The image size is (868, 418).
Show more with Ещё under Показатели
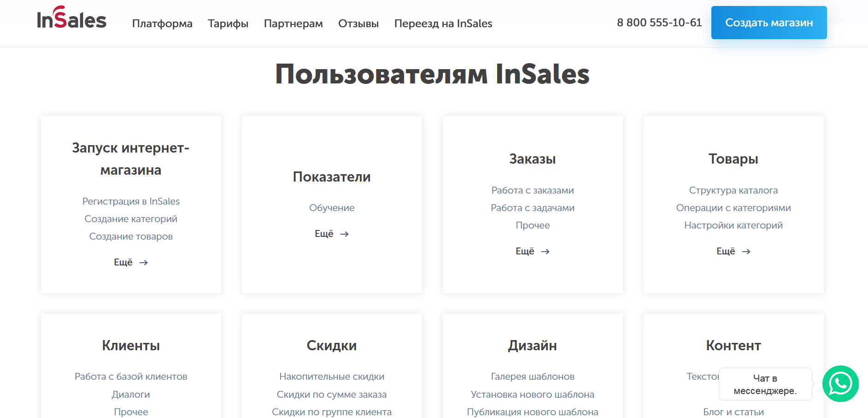pos(332,234)
